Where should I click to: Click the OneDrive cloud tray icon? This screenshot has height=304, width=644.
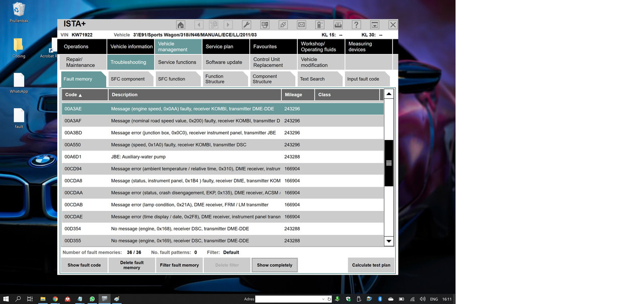pyautogui.click(x=391, y=299)
